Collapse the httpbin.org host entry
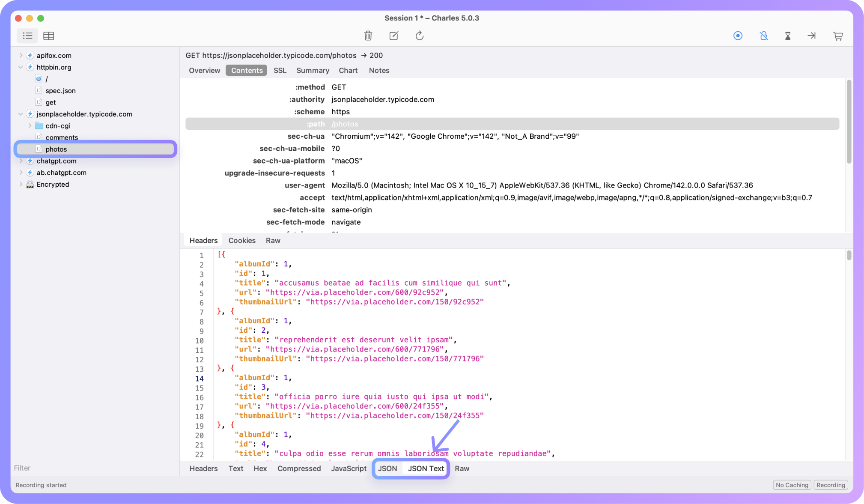 pyautogui.click(x=20, y=67)
